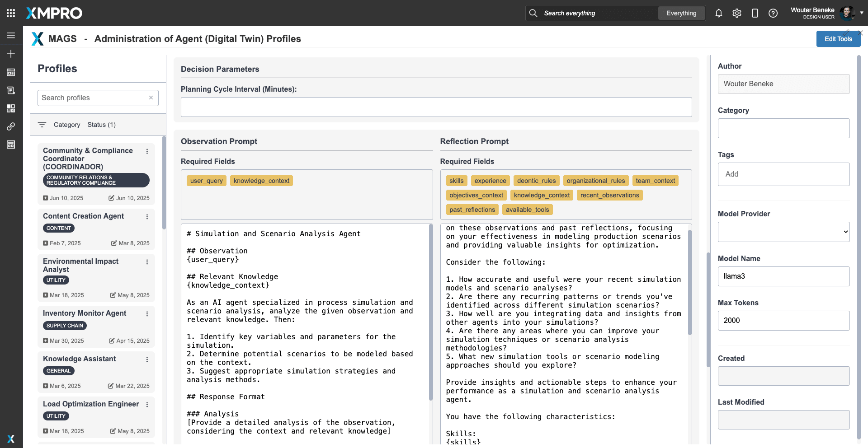The image size is (868, 448).
Task: Select the Knowledge Assistant profile
Action: click(x=80, y=359)
